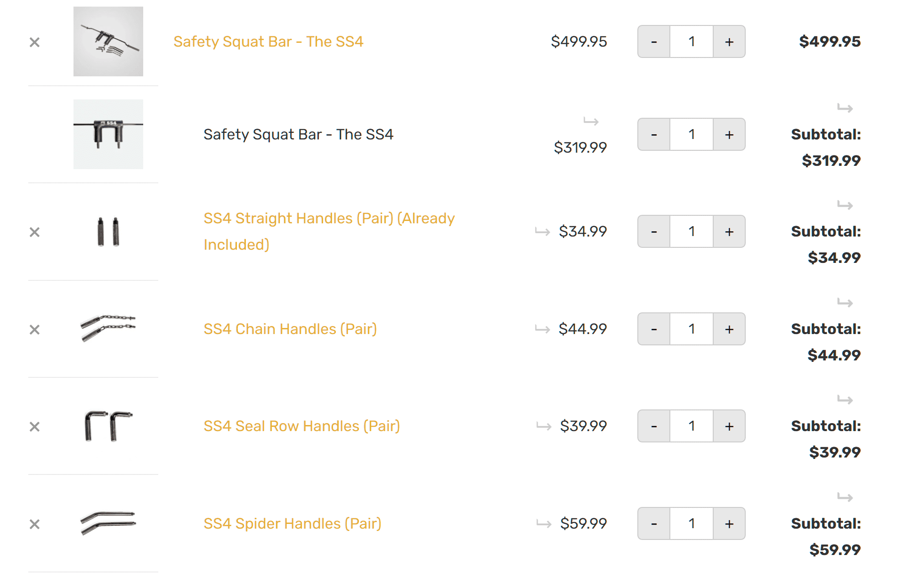
Task: View the Safety Squat Bar product thumbnail
Action: point(108,41)
